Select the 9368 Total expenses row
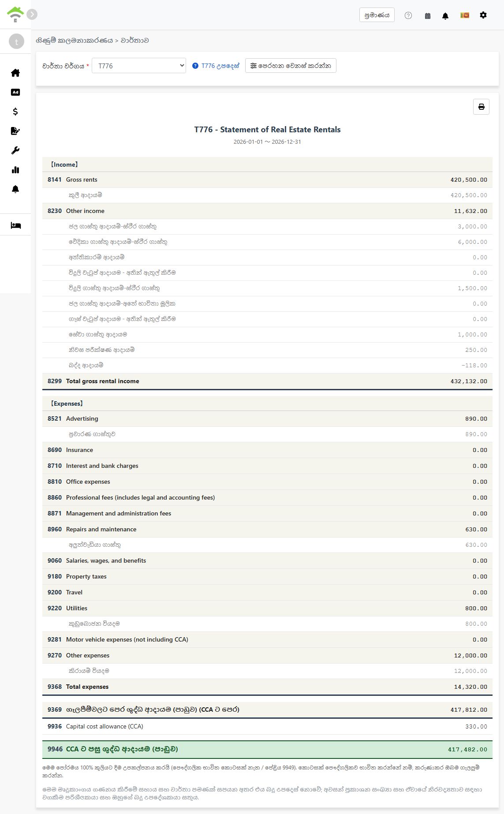504x814 pixels. [267, 687]
